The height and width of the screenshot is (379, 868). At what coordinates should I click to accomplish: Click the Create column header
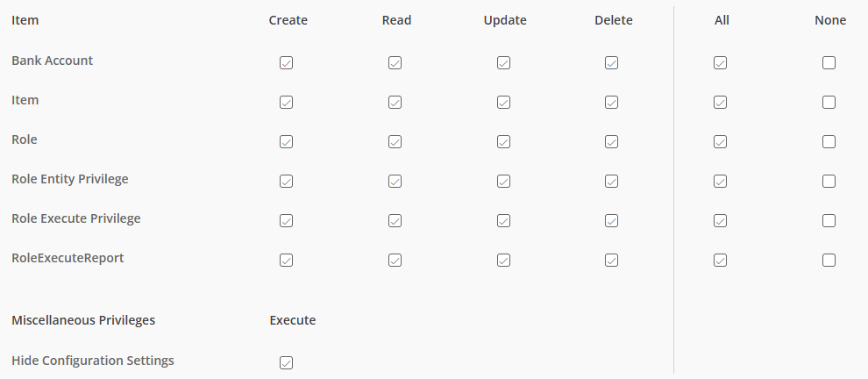[288, 20]
